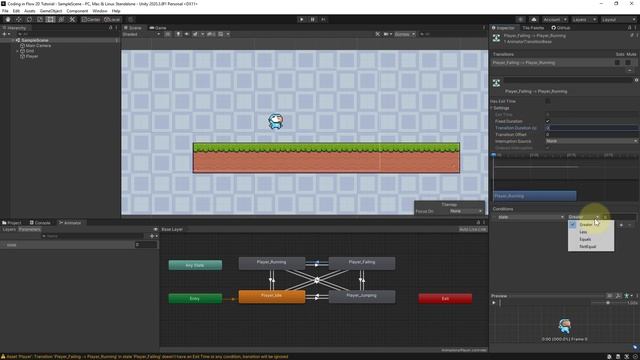Select the Move tool in toolbar

[x=19, y=20]
